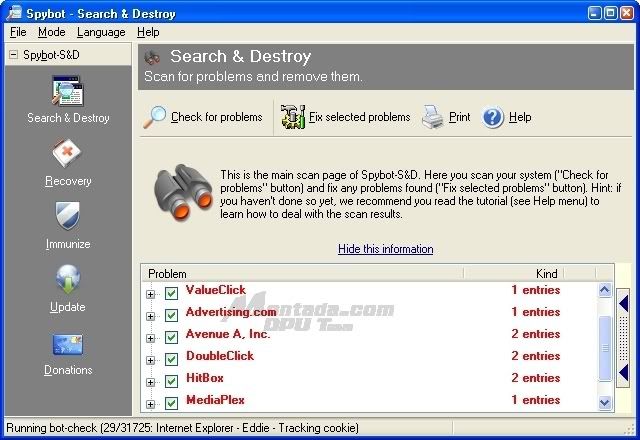Click the Donations sidebar label
640x440 pixels.
68,370
